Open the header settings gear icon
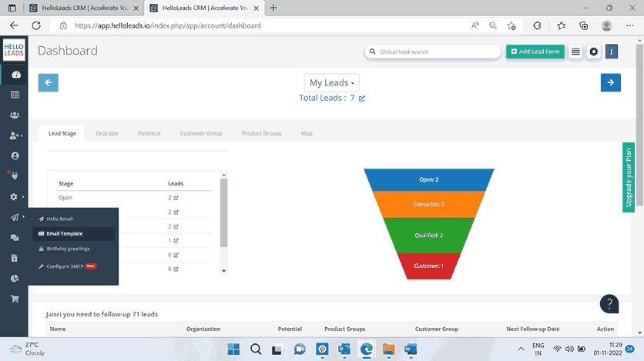The height and width of the screenshot is (361, 644). [593, 52]
